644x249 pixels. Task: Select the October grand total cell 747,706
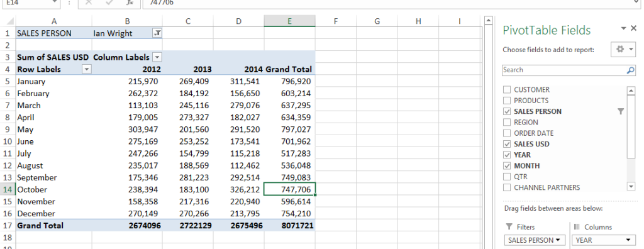(289, 190)
